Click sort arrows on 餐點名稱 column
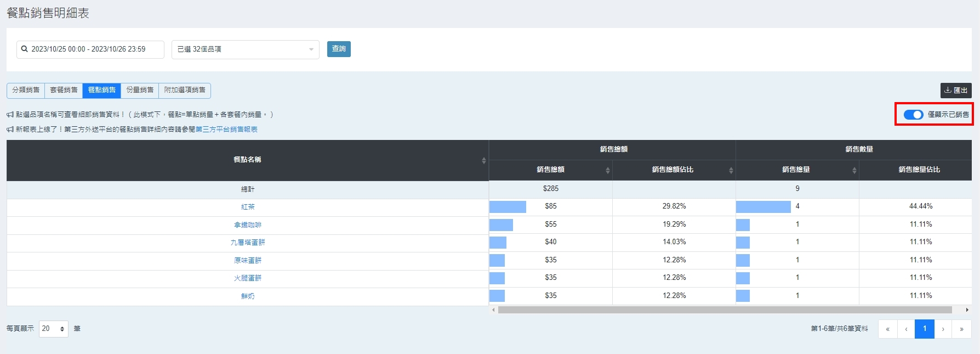This screenshot has width=980, height=354. 483,160
